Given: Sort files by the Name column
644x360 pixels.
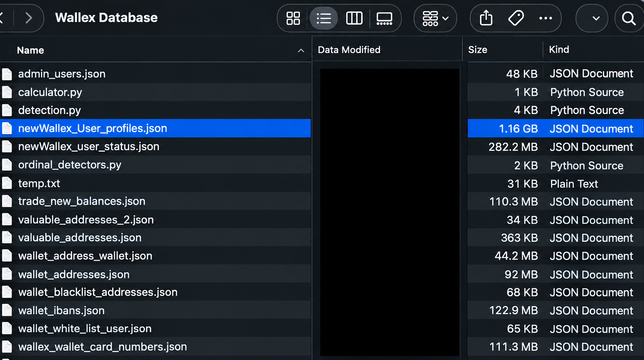Looking at the screenshot, I should tap(30, 50).
